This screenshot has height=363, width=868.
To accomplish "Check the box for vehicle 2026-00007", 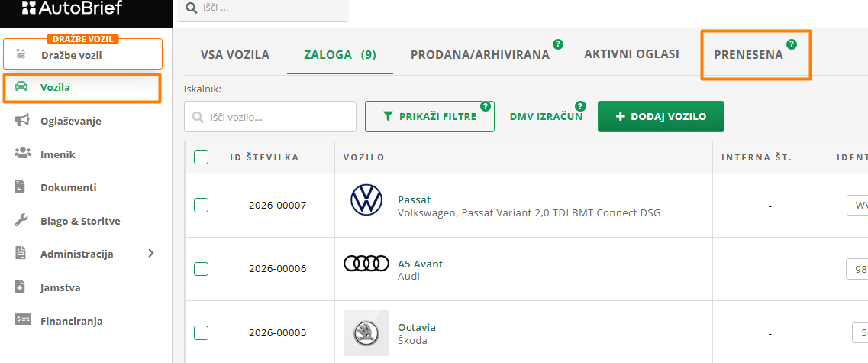I will pos(202,205).
